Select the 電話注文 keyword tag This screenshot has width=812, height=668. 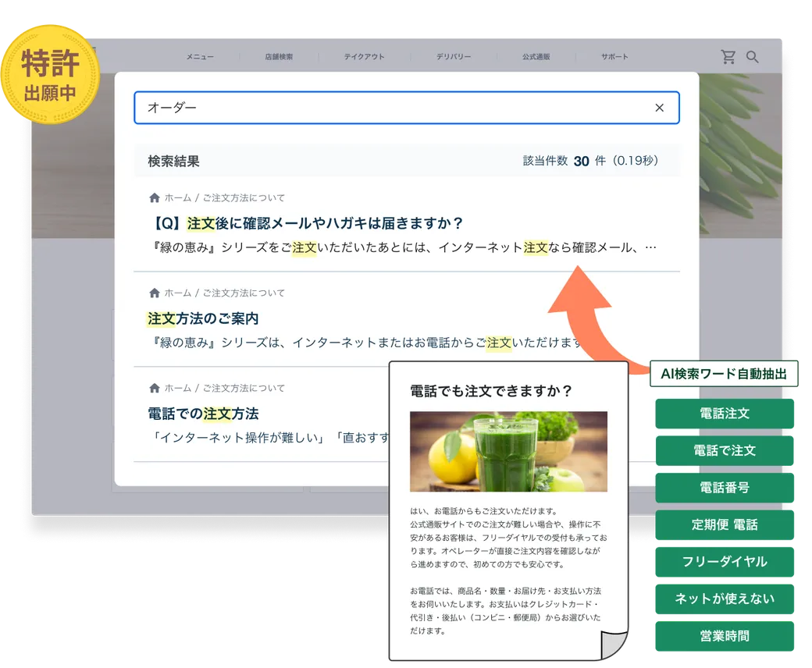[725, 414]
